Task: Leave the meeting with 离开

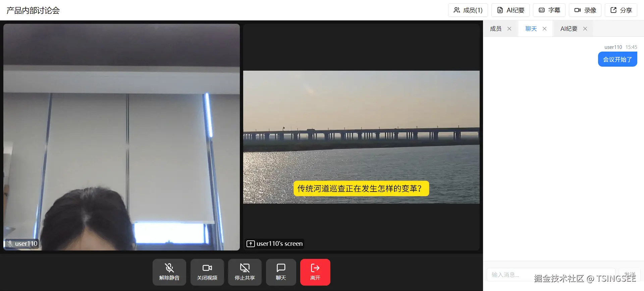Action: (x=315, y=272)
